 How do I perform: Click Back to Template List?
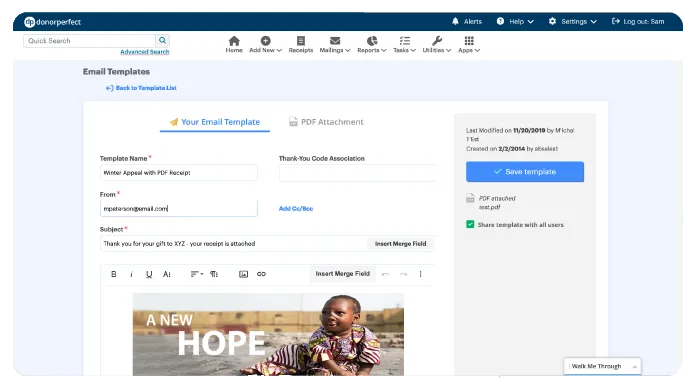141,88
